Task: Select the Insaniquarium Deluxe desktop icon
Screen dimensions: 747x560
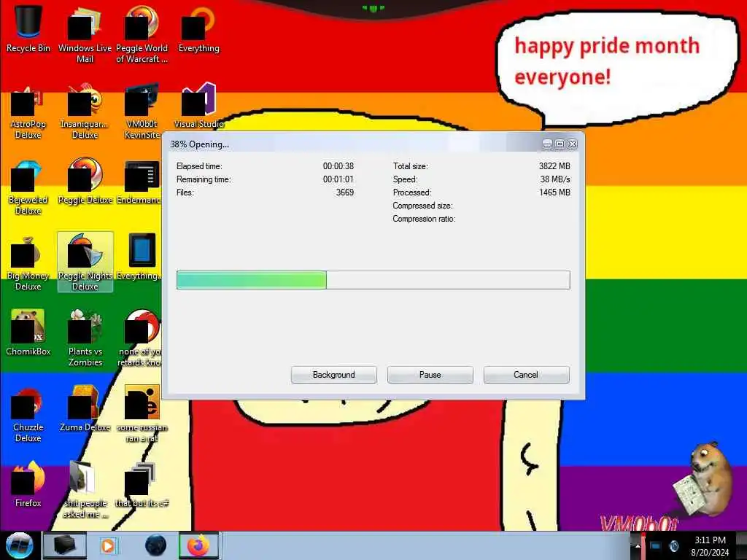Action: tap(85, 111)
